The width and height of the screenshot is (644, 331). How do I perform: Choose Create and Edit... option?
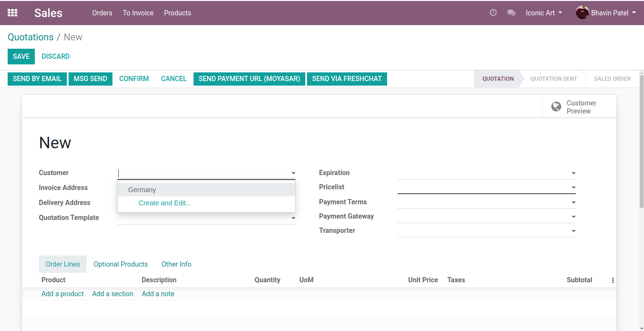click(x=206, y=203)
